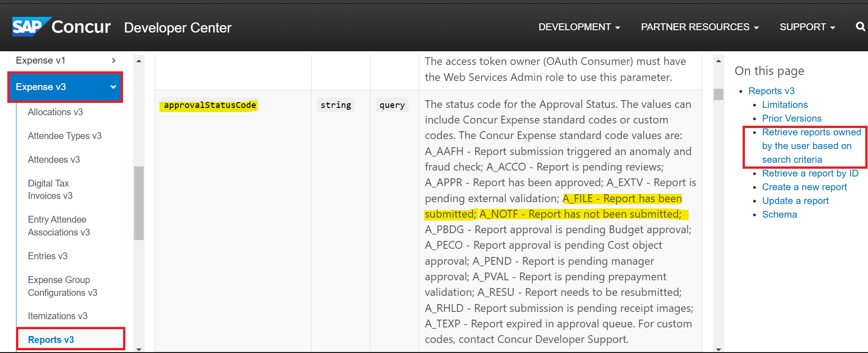Go to Create a new report section
The height and width of the screenshot is (353, 868).
804,187
